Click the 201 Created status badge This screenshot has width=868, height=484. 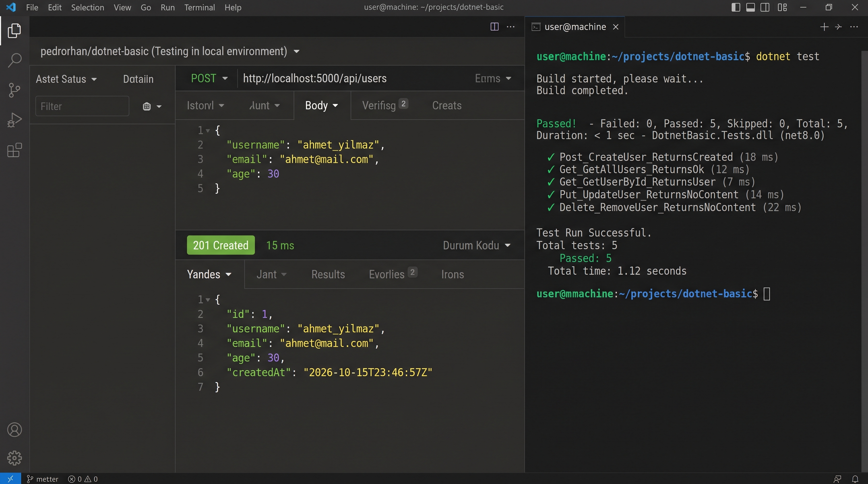pos(221,245)
